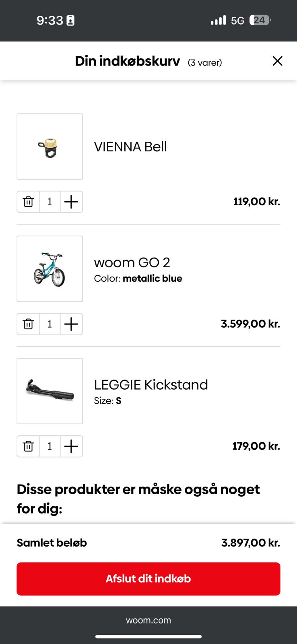Screen dimensions: 297x644
Task: Tap the VIENNA Bell quantity field
Action: click(50, 202)
